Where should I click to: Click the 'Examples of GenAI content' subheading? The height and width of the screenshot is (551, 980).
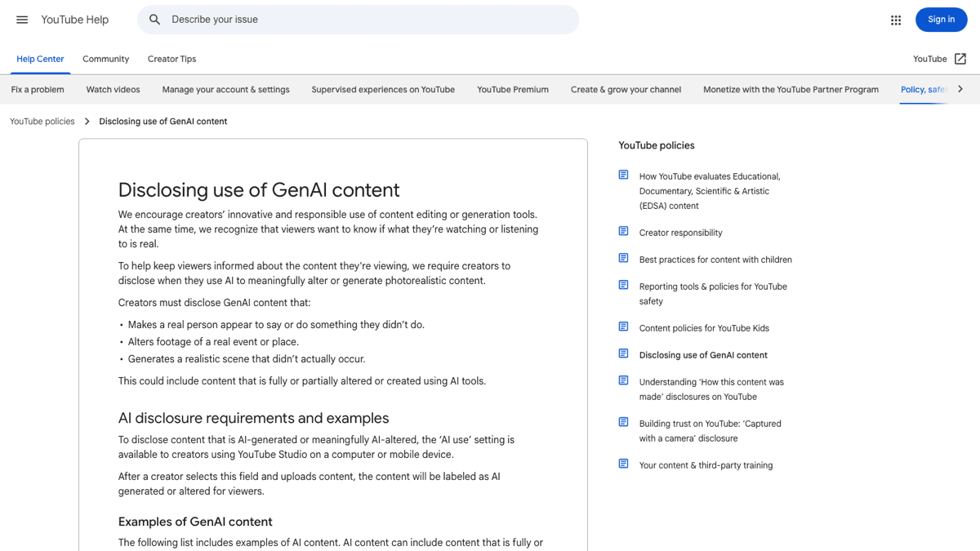[x=195, y=522]
